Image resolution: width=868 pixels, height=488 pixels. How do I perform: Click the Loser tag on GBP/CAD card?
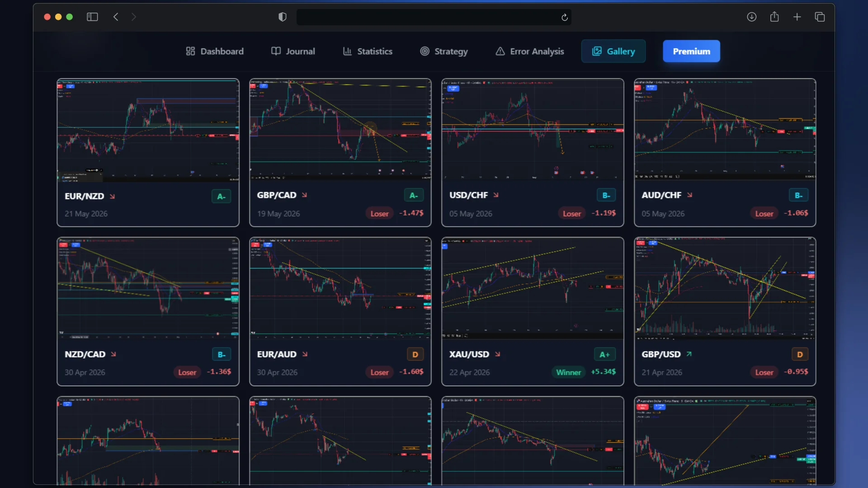(379, 214)
